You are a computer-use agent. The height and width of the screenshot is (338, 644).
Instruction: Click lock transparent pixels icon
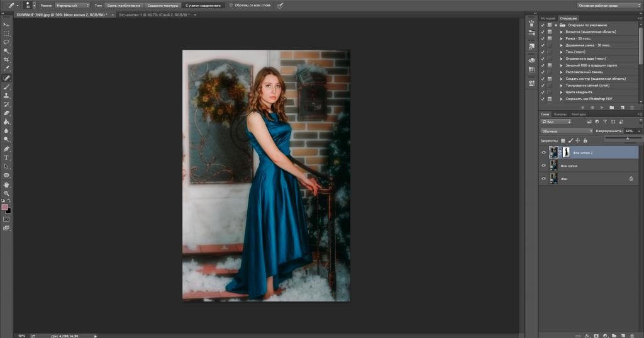coord(563,140)
